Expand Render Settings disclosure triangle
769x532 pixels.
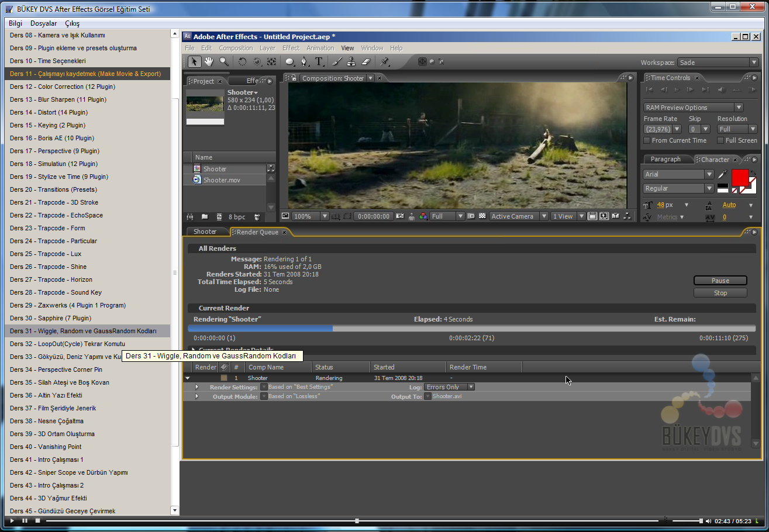pyautogui.click(x=196, y=387)
